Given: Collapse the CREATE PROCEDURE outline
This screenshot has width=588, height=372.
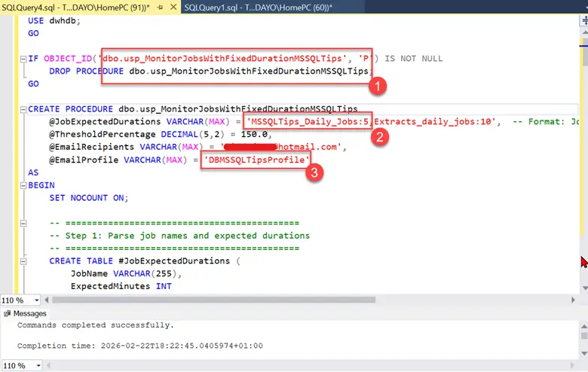Looking at the screenshot, I should pyautogui.click(x=23, y=109).
